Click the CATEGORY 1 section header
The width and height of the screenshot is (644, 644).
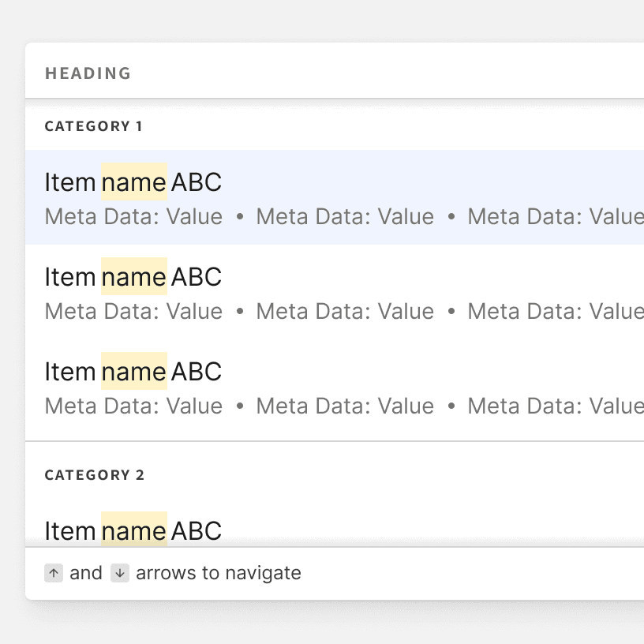click(94, 126)
